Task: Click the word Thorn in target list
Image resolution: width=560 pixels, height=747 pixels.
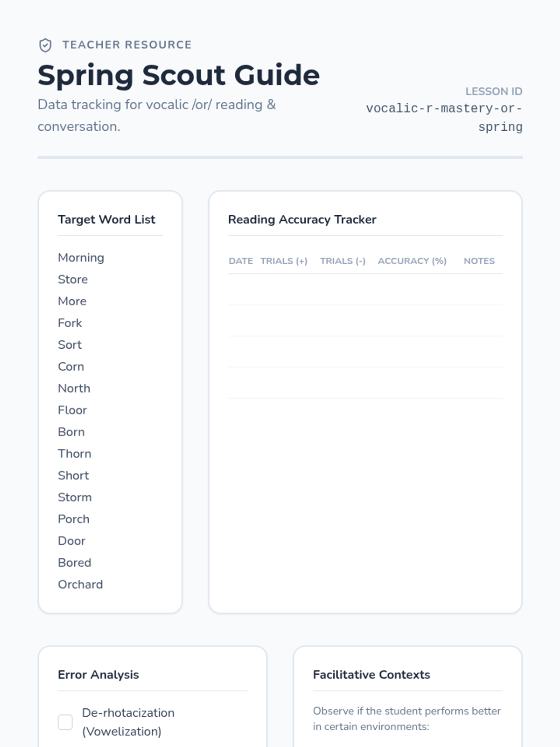Action: (x=74, y=454)
